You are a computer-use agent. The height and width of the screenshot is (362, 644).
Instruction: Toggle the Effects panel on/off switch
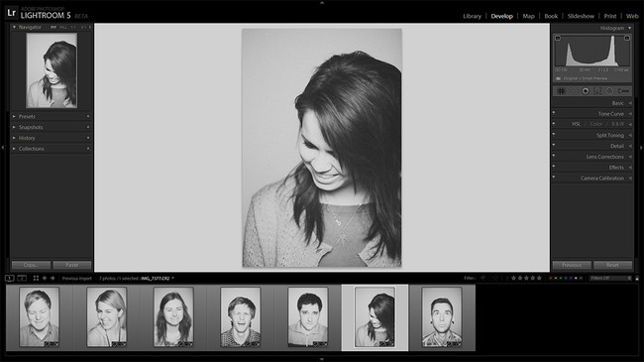point(554,167)
